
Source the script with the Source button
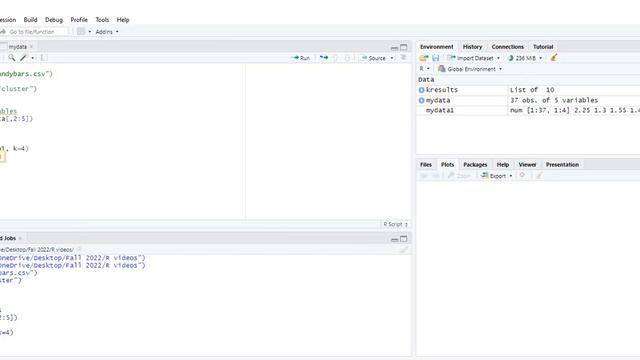[x=373, y=58]
